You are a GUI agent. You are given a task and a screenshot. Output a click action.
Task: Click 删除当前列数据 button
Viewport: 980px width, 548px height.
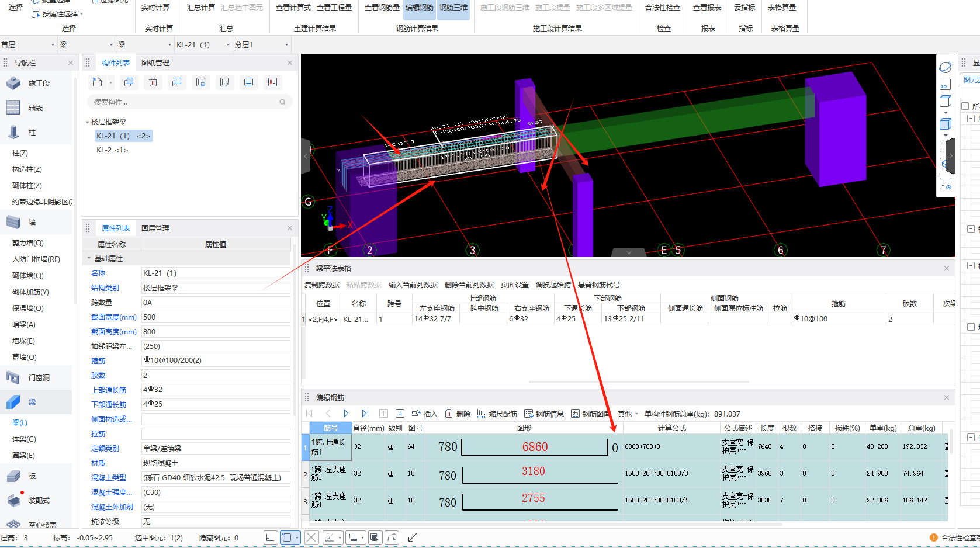[x=469, y=285]
